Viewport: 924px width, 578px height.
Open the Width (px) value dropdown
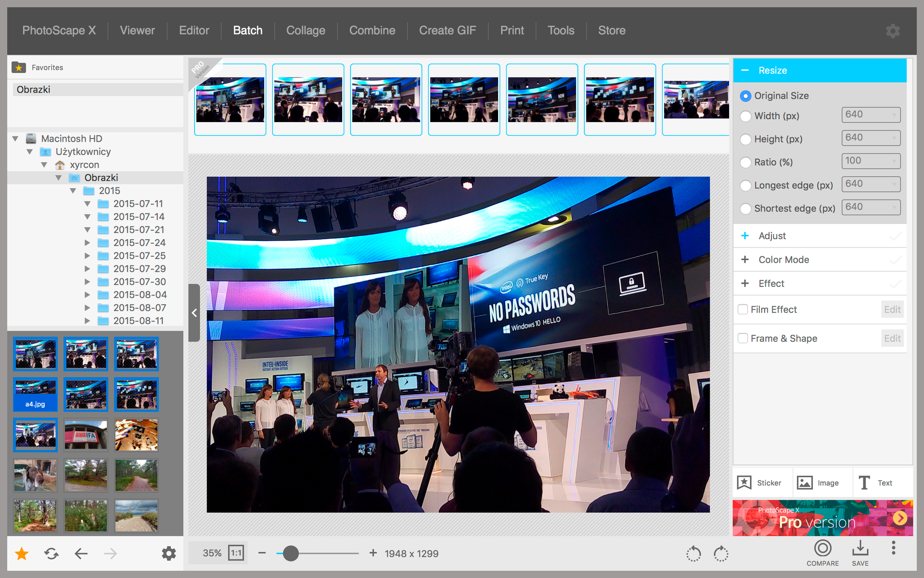coord(871,115)
